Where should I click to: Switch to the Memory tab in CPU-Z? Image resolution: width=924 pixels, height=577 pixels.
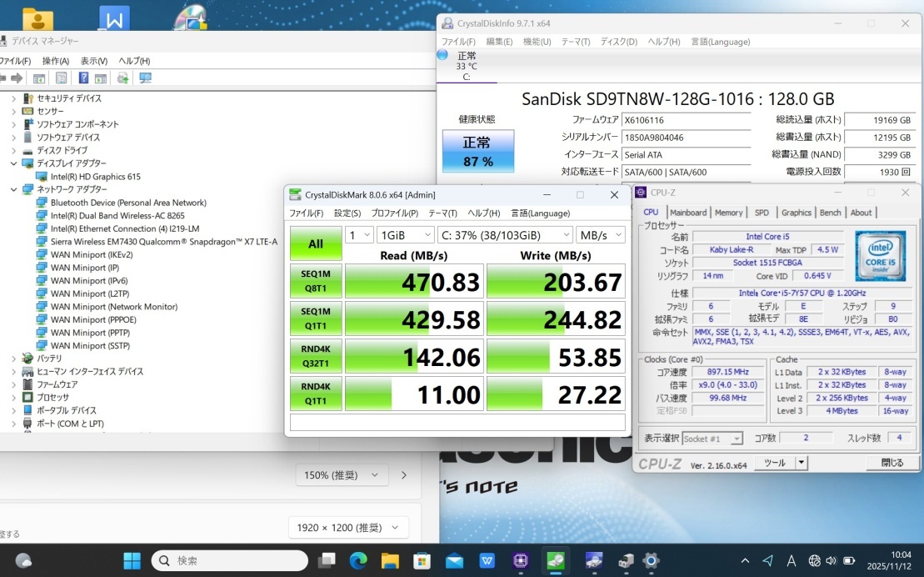pyautogui.click(x=728, y=213)
